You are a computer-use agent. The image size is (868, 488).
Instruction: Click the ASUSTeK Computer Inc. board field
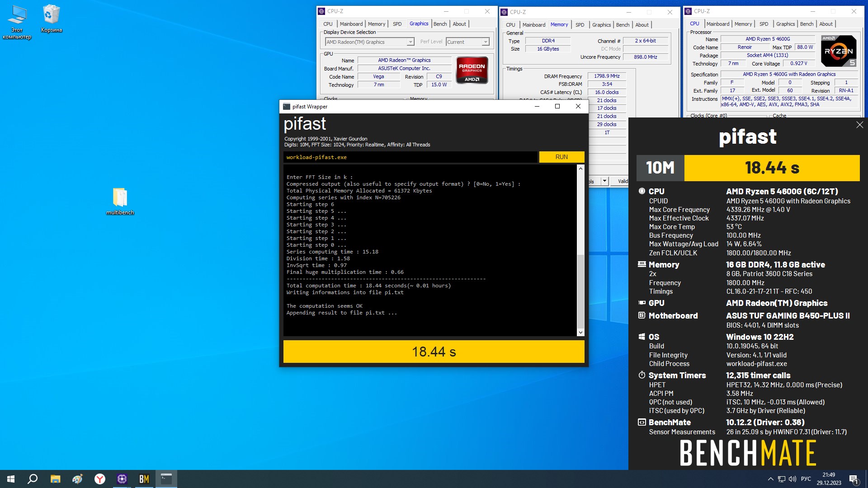click(x=404, y=68)
